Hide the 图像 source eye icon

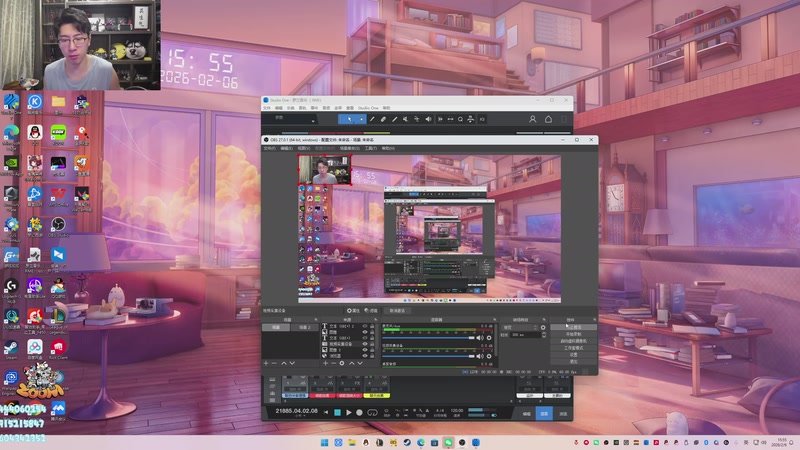[x=365, y=332]
